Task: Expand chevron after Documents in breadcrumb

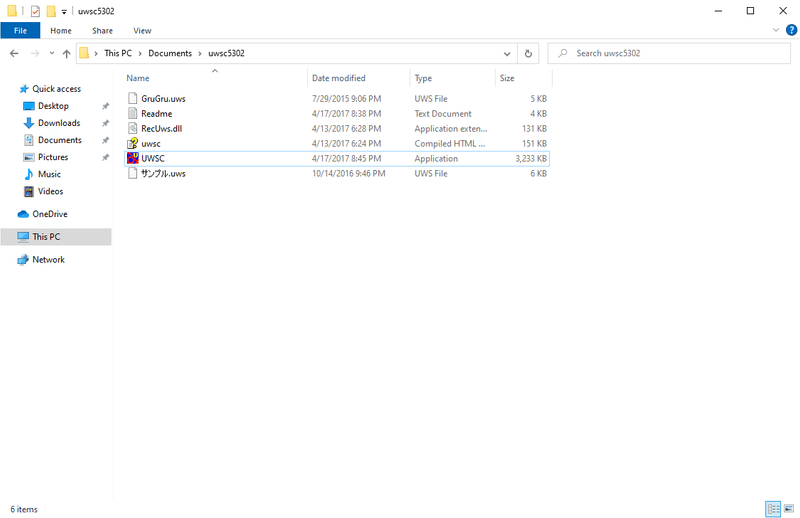Action: click(200, 53)
